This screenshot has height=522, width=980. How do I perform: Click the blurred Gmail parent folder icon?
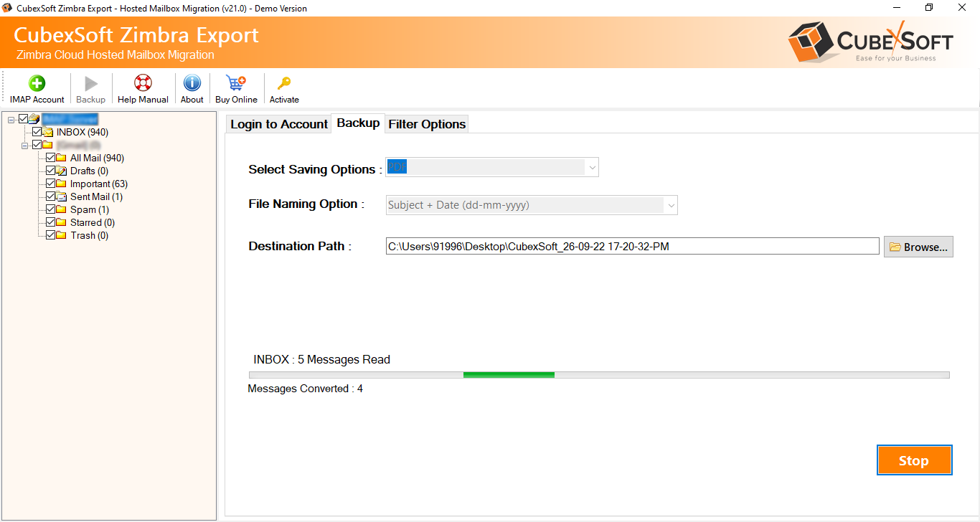click(x=48, y=145)
